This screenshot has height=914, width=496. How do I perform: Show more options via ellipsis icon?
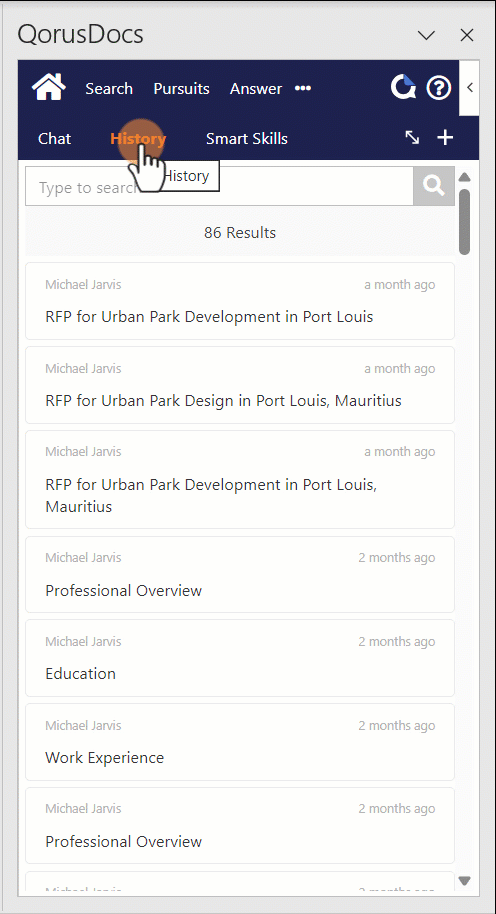302,89
